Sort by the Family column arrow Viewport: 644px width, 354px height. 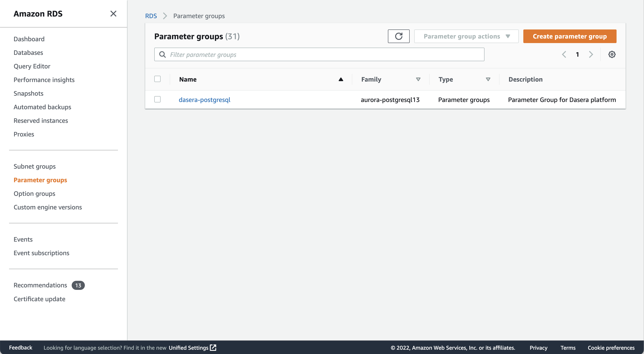coord(418,80)
